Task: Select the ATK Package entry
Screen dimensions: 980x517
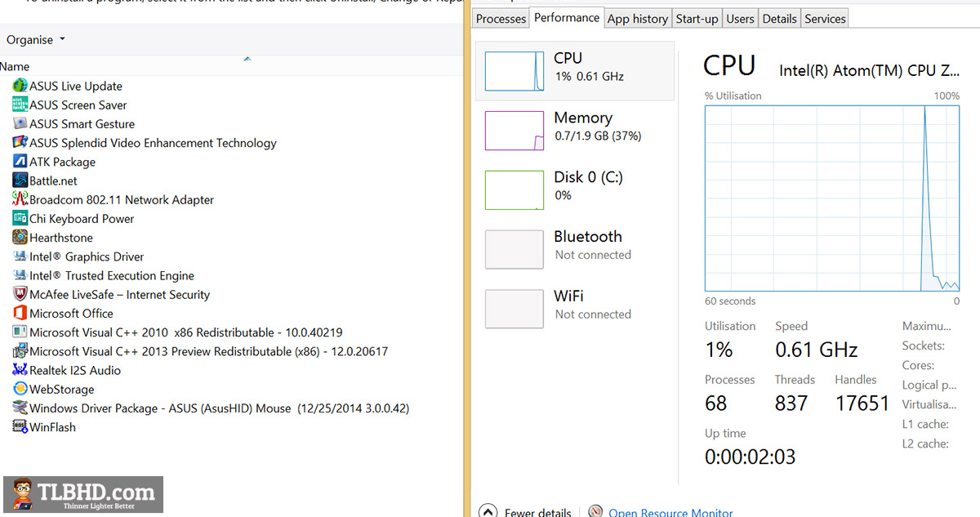Action: [63, 162]
